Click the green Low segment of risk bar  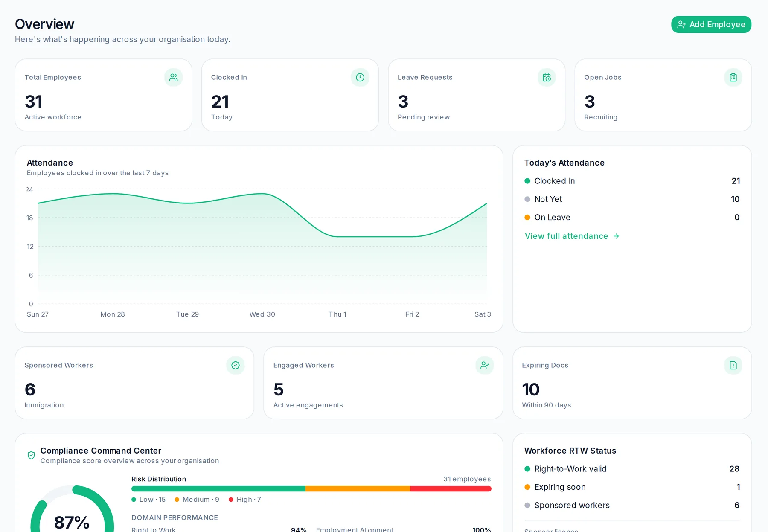[x=218, y=489]
